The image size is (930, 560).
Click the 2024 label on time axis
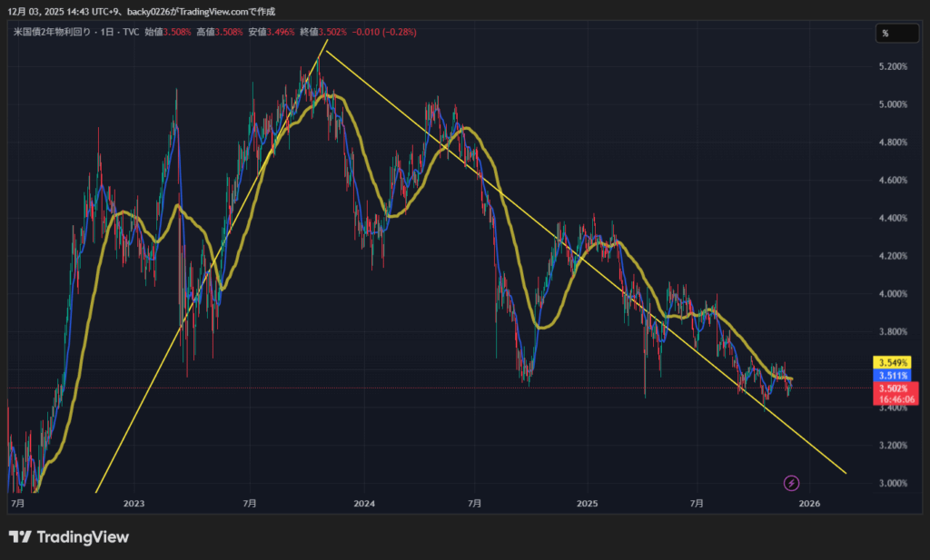tap(364, 502)
